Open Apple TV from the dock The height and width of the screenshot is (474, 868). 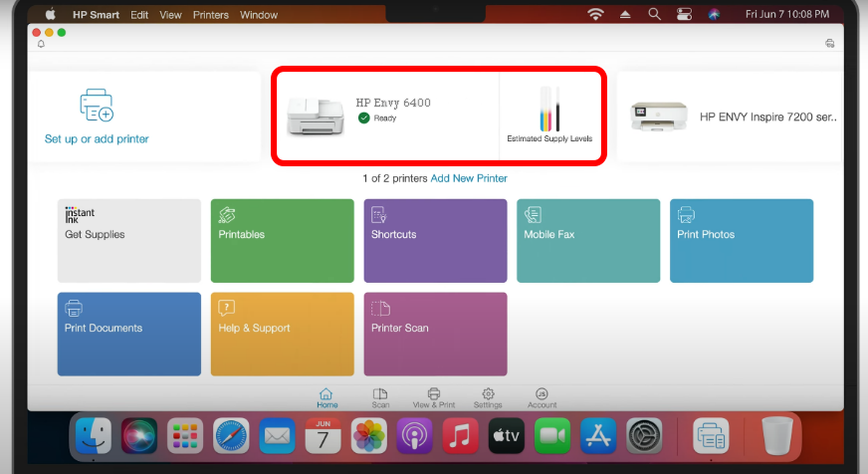click(x=507, y=435)
